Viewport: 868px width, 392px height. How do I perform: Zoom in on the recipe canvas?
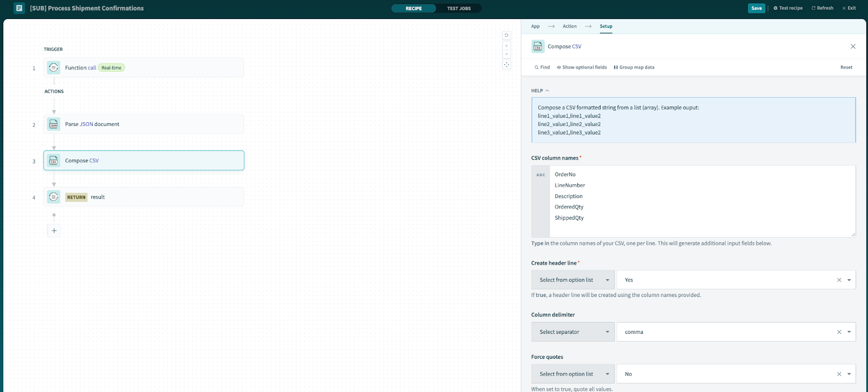point(507,46)
